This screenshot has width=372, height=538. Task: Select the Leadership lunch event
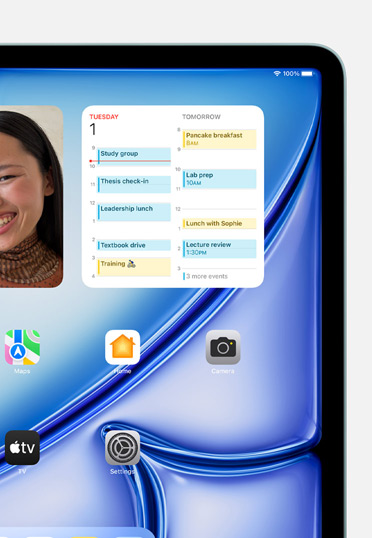(x=134, y=212)
